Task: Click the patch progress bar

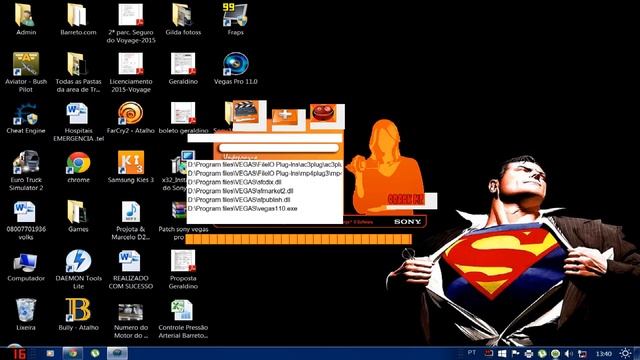Action: click(298, 239)
